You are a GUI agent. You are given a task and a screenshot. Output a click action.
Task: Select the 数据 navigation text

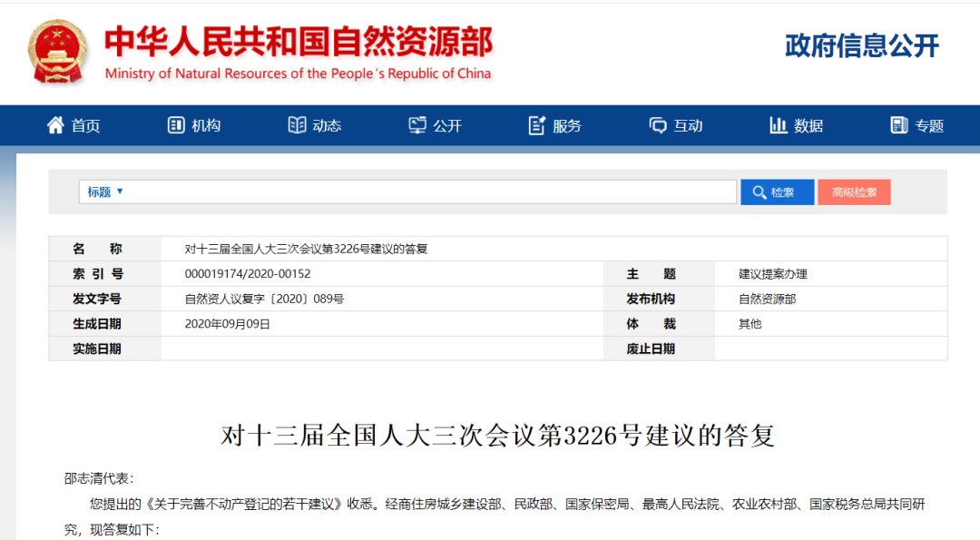808,126
